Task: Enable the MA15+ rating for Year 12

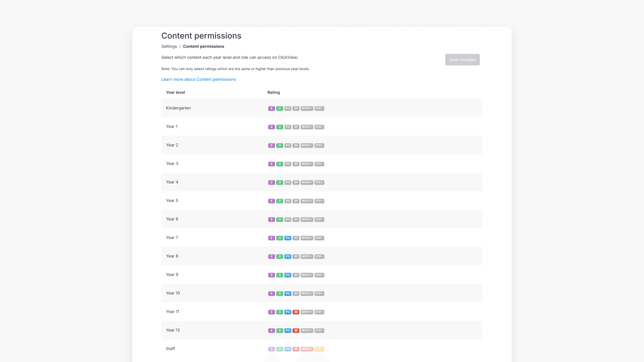Action: coord(306,330)
